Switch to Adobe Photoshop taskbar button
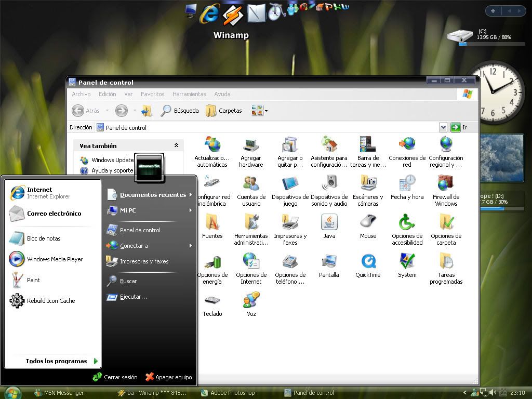This screenshot has width=532, height=399. click(228, 393)
